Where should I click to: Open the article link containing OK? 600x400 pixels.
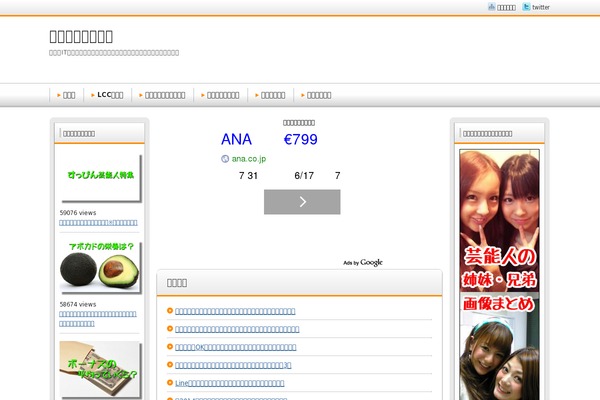click(x=236, y=347)
